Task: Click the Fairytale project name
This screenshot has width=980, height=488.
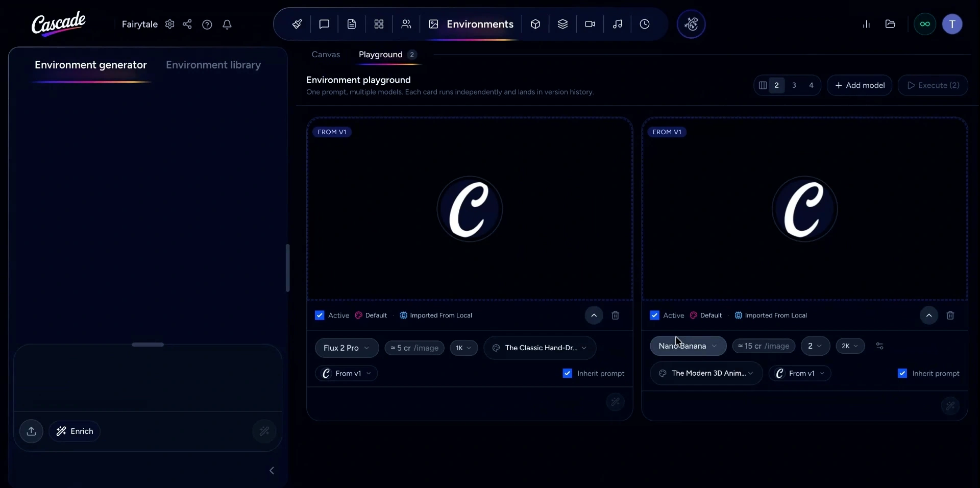Action: [140, 24]
